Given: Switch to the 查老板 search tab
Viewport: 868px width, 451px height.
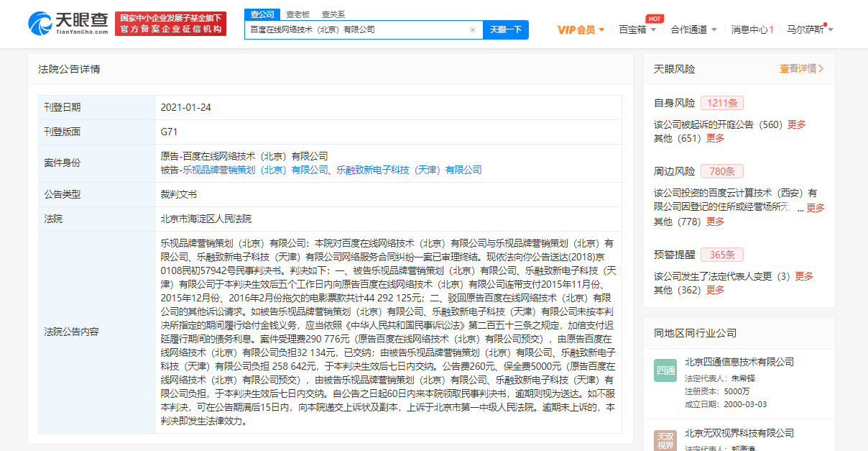Looking at the screenshot, I should click(x=298, y=14).
